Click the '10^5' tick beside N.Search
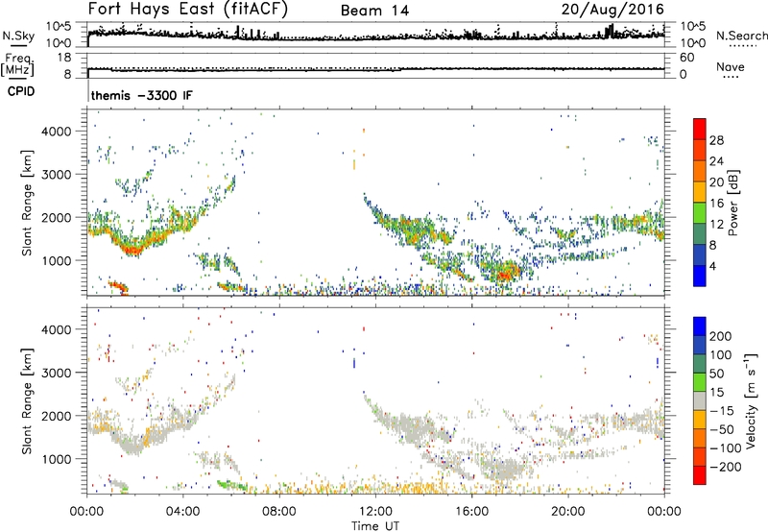The height and width of the screenshot is (532, 768). (693, 27)
